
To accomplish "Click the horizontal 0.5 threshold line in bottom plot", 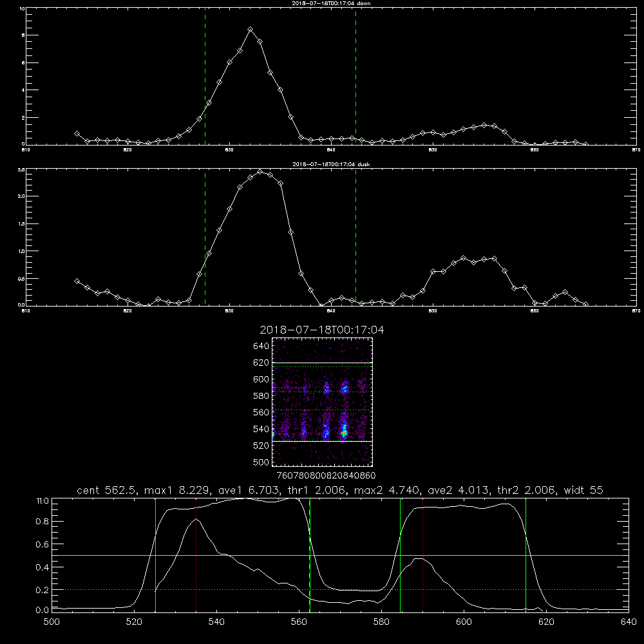I will click(x=340, y=555).
